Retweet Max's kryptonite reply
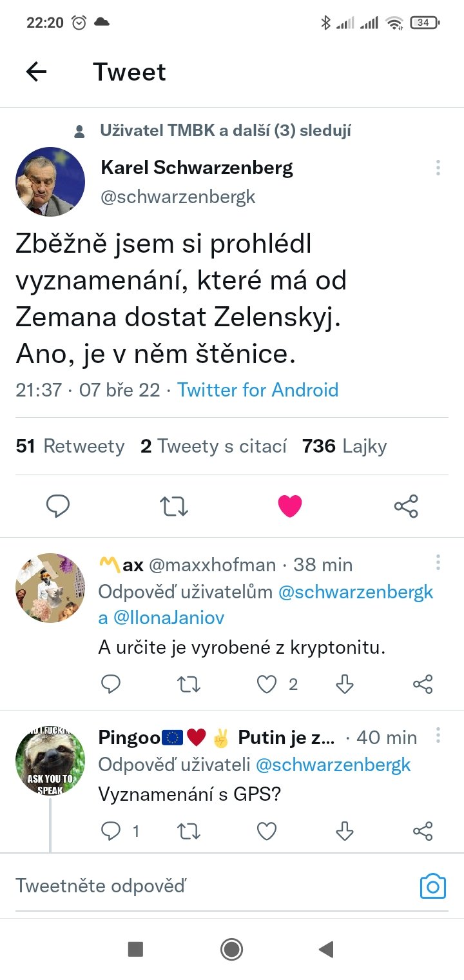Image resolution: width=464 pixels, height=980 pixels. [x=189, y=684]
